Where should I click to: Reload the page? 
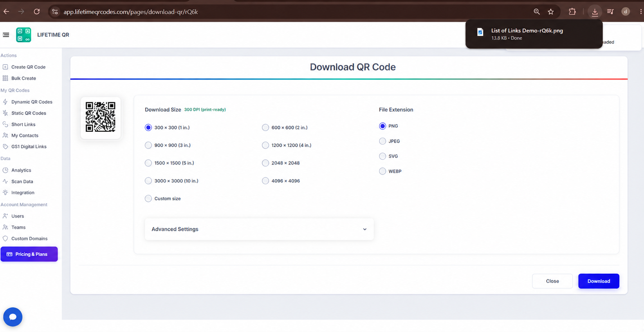[37, 12]
